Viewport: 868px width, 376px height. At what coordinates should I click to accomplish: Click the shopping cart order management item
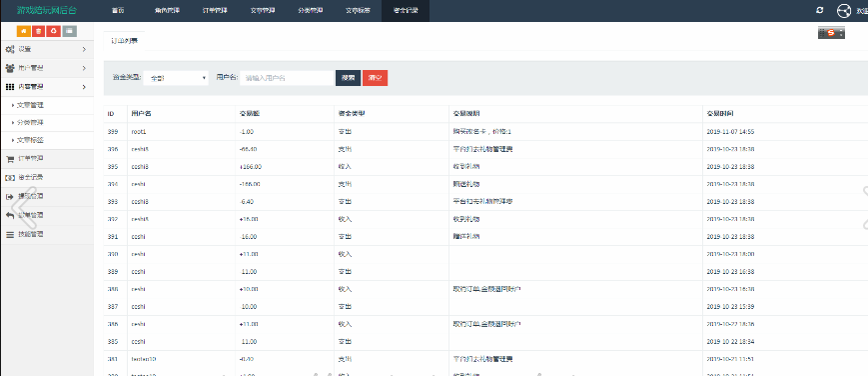(x=47, y=159)
